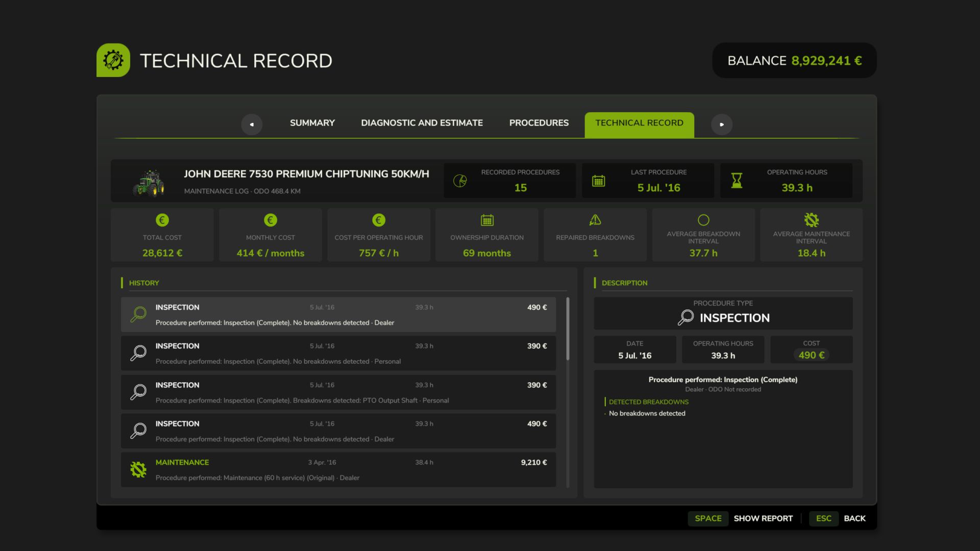Click the Technical Record gear logo icon
This screenshot has height=551, width=980.
113,60
